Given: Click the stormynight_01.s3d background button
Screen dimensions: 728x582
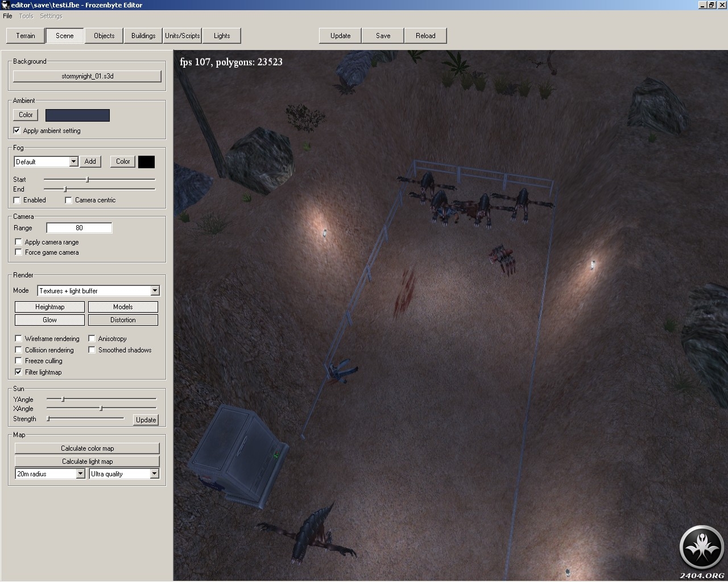Looking at the screenshot, I should tap(87, 76).
